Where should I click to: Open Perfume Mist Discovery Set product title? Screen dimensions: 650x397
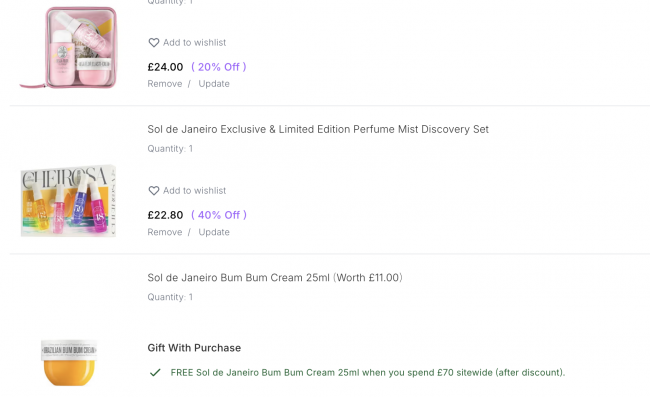click(x=318, y=129)
